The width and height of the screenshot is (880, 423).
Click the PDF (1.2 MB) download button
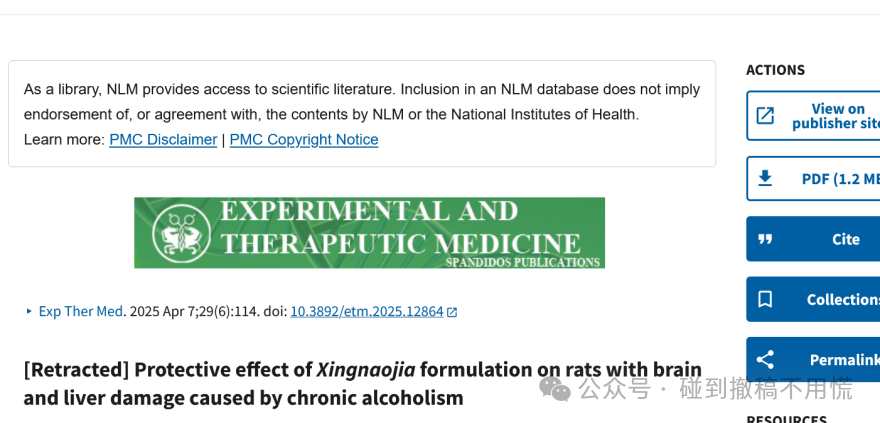[813, 178]
